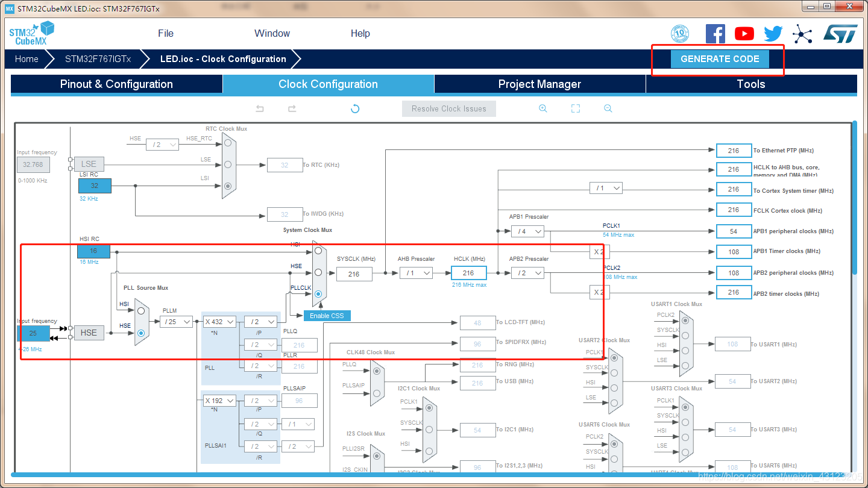Switch to Tools tab
868x488 pixels.
point(751,84)
